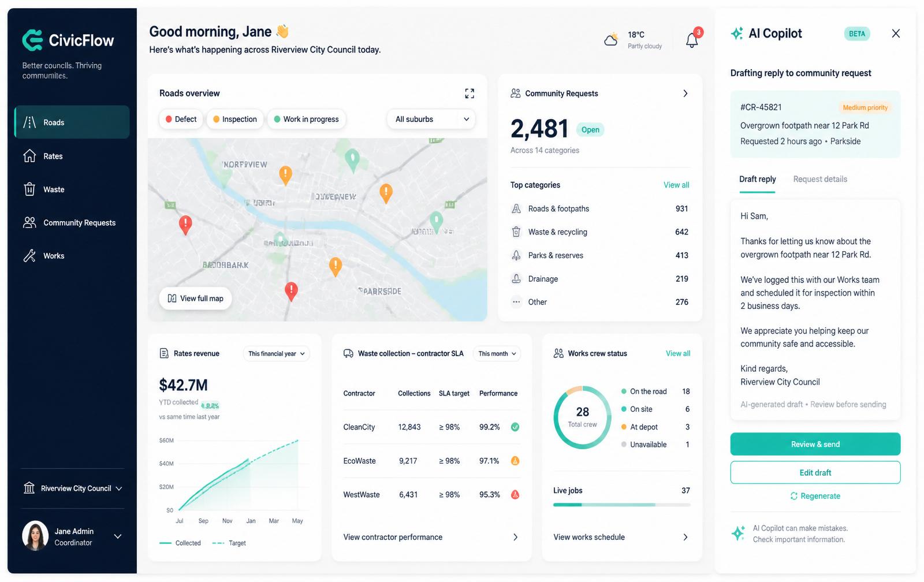Switch to the Draft reply tab
The image size is (924, 582).
click(758, 179)
